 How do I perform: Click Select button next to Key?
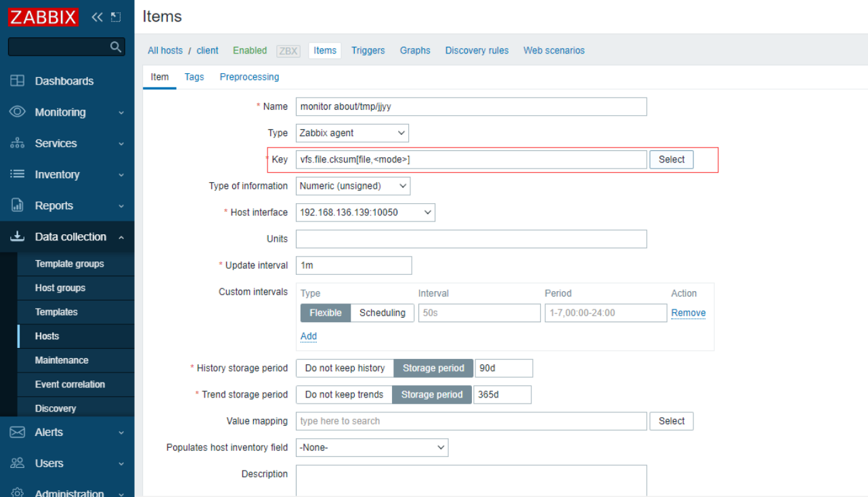point(672,160)
